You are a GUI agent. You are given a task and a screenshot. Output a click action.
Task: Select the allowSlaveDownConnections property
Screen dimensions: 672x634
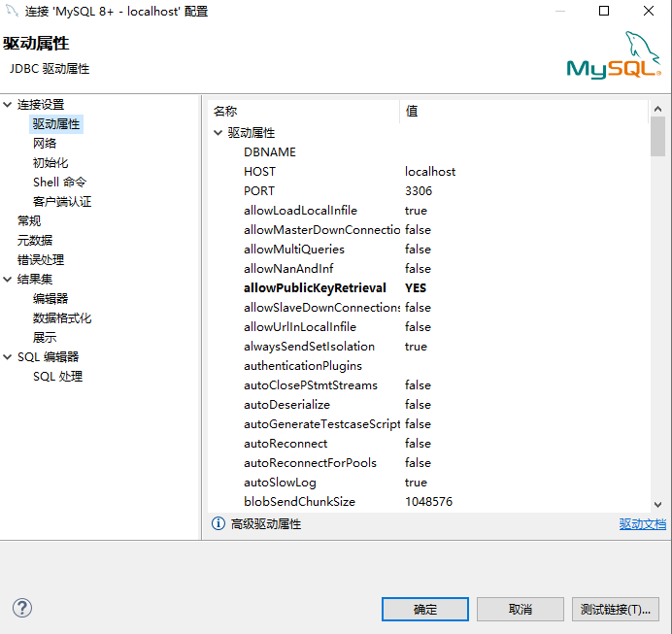(x=321, y=308)
